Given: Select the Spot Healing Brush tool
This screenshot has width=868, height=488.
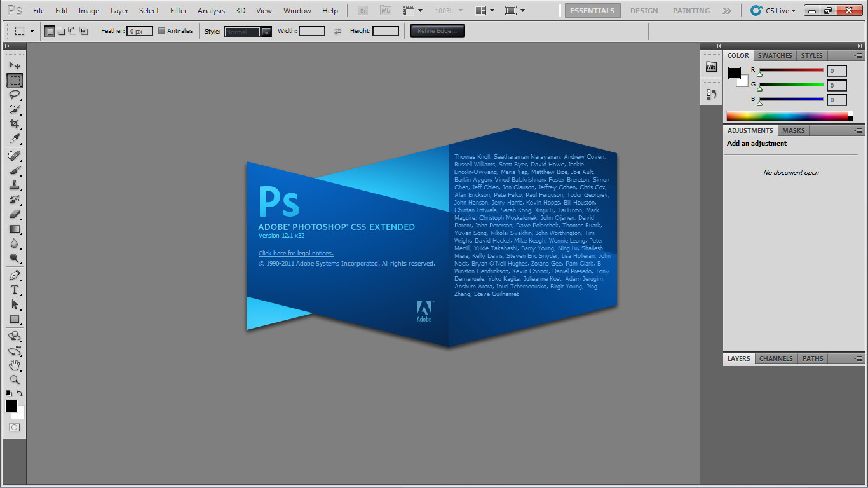Looking at the screenshot, I should 15,156.
